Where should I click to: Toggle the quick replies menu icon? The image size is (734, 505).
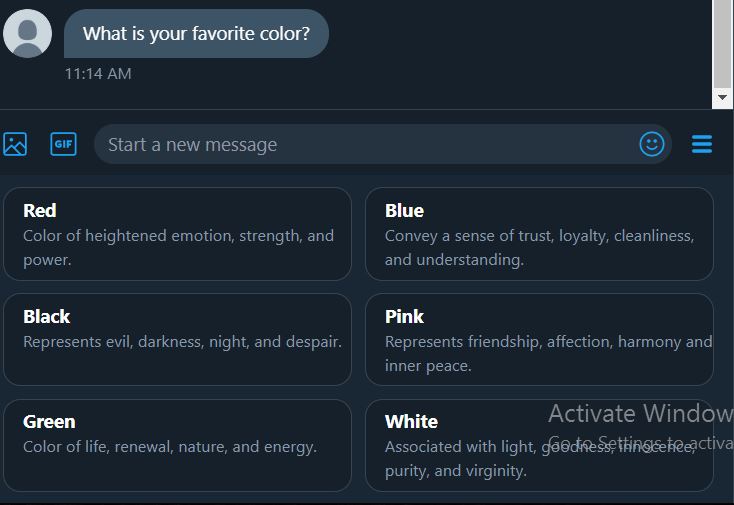(x=702, y=145)
